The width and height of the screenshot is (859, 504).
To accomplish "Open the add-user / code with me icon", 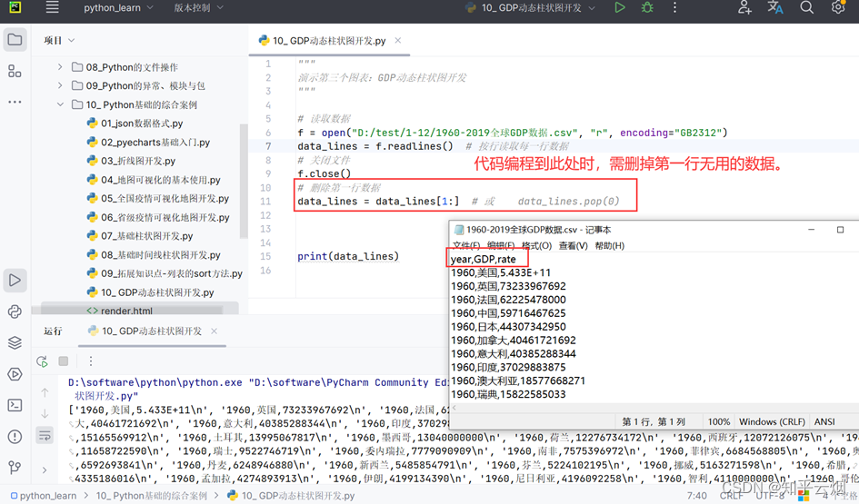I will pos(744,7).
